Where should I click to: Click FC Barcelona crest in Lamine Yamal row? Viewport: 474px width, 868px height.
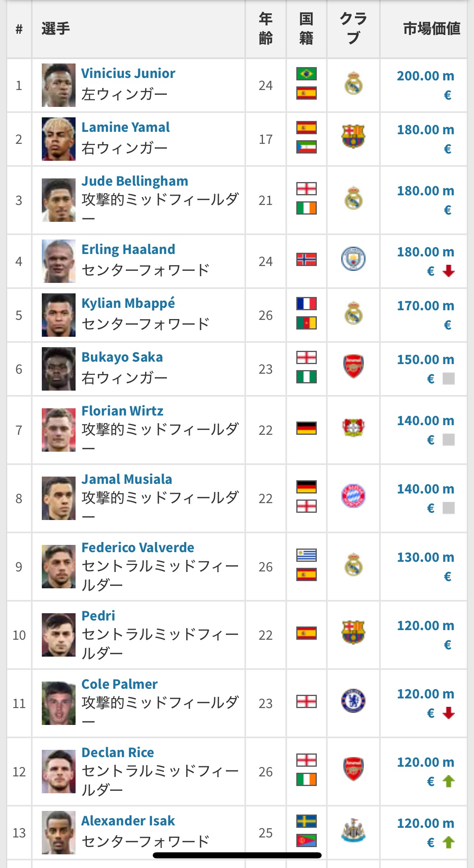353,137
